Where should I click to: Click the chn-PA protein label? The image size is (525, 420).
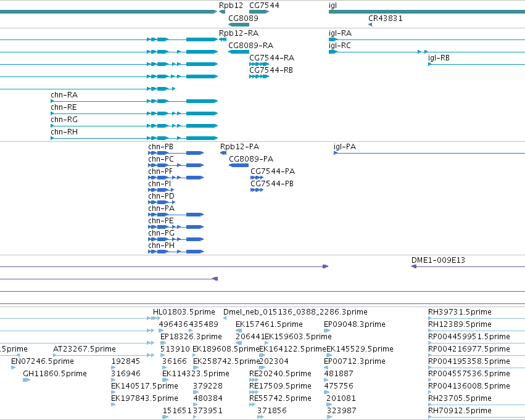pos(162,208)
